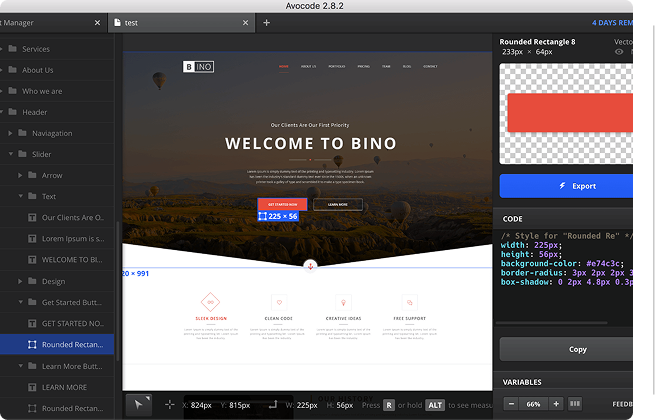Click text layer icon of WELCOME TO BI...
The image size is (655, 420).
(32, 260)
